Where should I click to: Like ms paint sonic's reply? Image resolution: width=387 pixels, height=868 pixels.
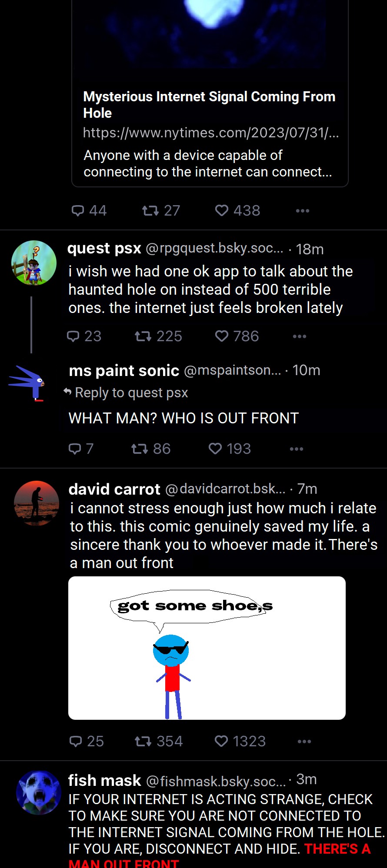click(215, 449)
